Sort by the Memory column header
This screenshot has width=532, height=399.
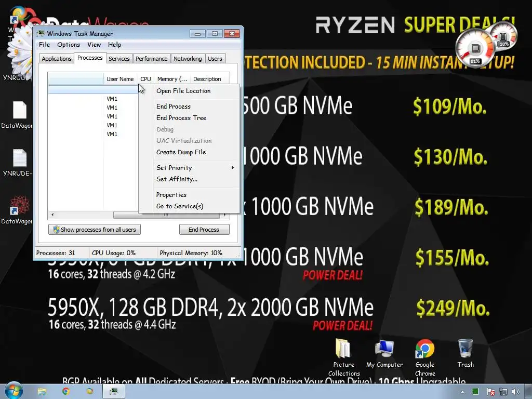[172, 79]
